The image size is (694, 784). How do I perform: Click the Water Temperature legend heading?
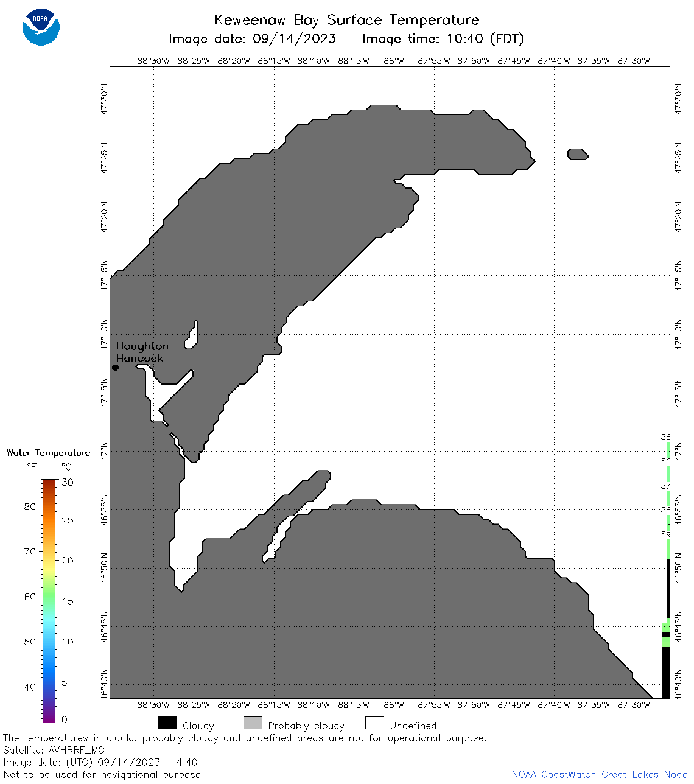[49, 453]
